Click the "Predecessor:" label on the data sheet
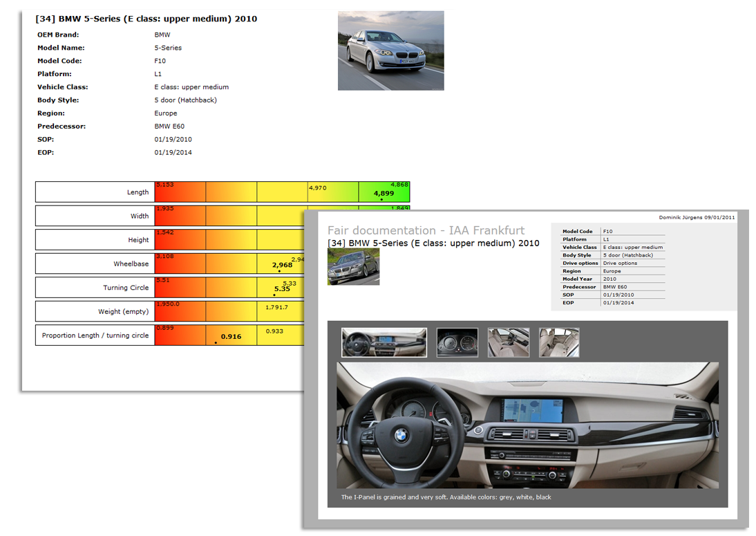Screen dimensions: 756x536 point(61,126)
